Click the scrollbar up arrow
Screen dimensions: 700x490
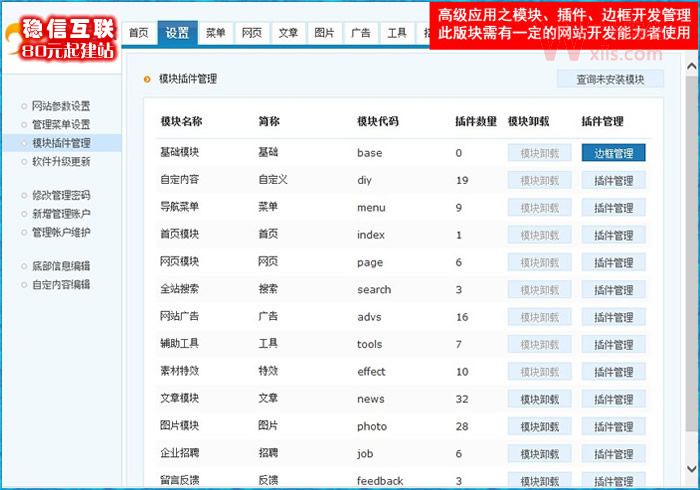tap(692, 66)
